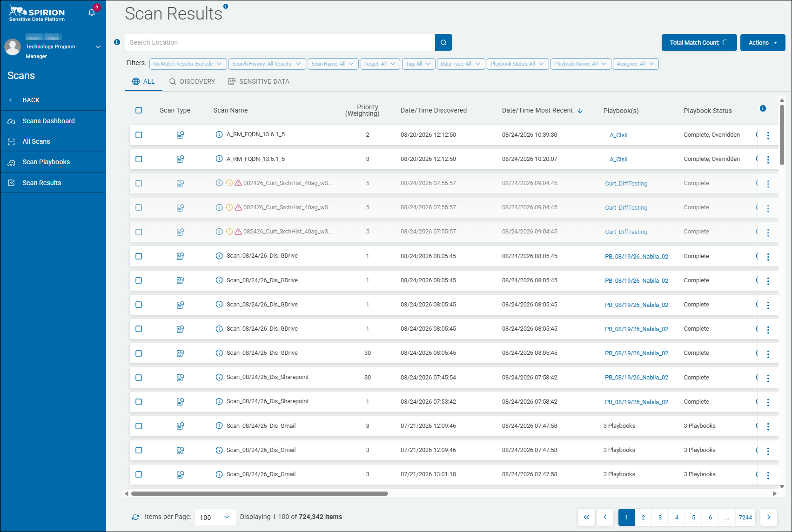Expand Target filter dropdown
The width and height of the screenshot is (792, 532).
pos(380,64)
